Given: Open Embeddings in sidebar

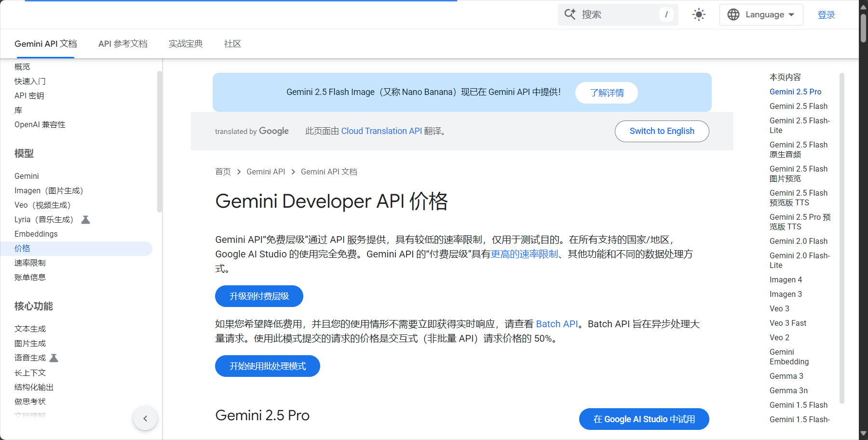Looking at the screenshot, I should [x=36, y=234].
